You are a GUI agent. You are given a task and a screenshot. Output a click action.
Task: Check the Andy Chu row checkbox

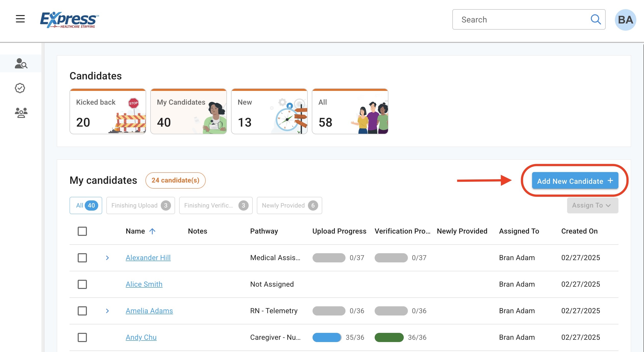tap(82, 337)
